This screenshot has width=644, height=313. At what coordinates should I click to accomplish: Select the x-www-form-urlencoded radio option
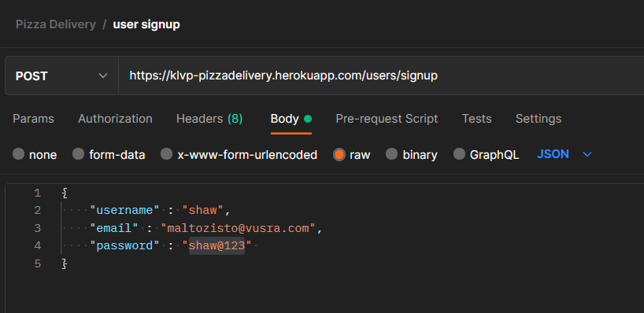[x=166, y=154]
